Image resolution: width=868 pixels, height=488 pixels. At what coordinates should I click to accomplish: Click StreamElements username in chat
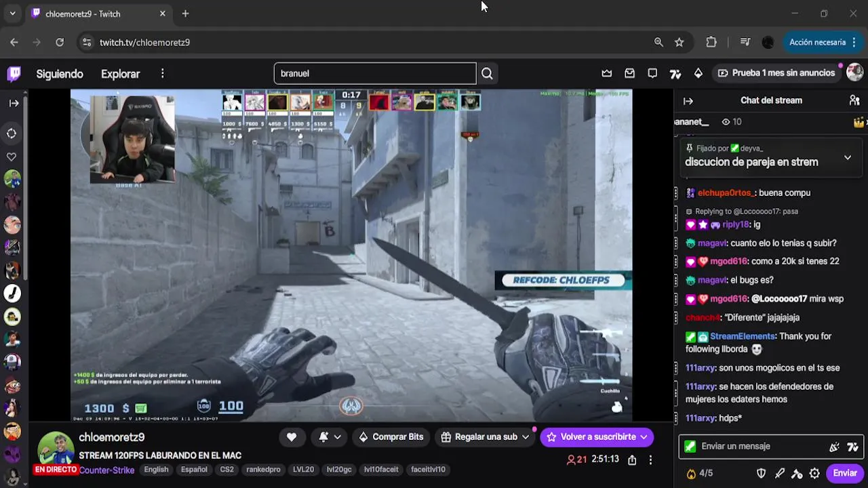pos(743,337)
